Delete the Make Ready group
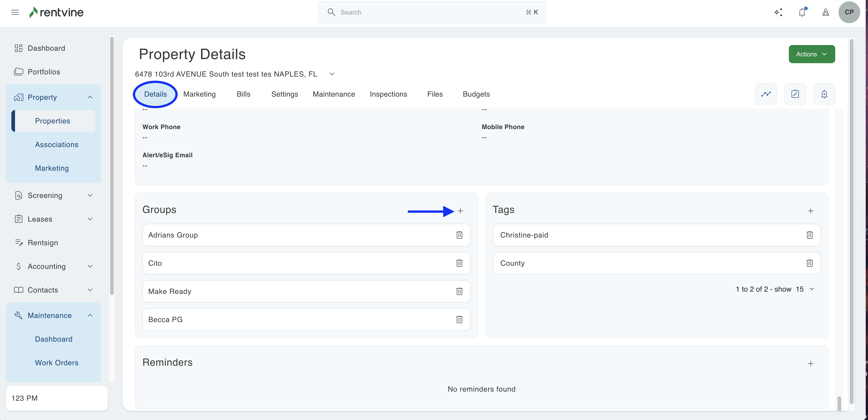868x420 pixels. click(459, 291)
